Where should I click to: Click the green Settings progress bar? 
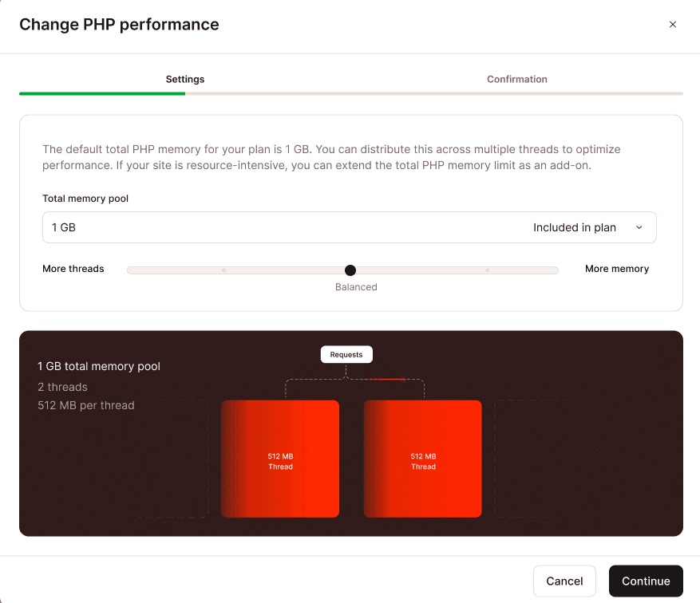[x=101, y=93]
